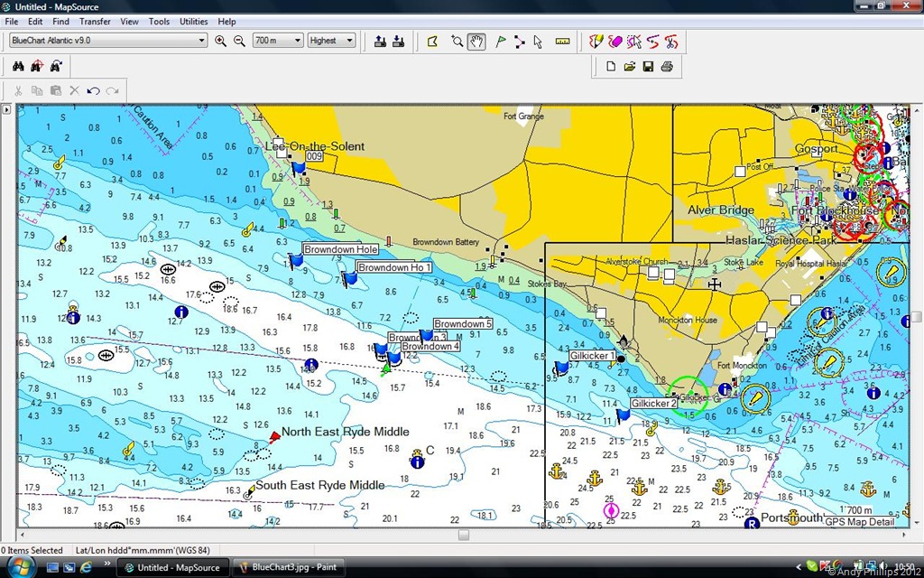
Task: Activate the Waypoint flag tool
Action: (500, 41)
